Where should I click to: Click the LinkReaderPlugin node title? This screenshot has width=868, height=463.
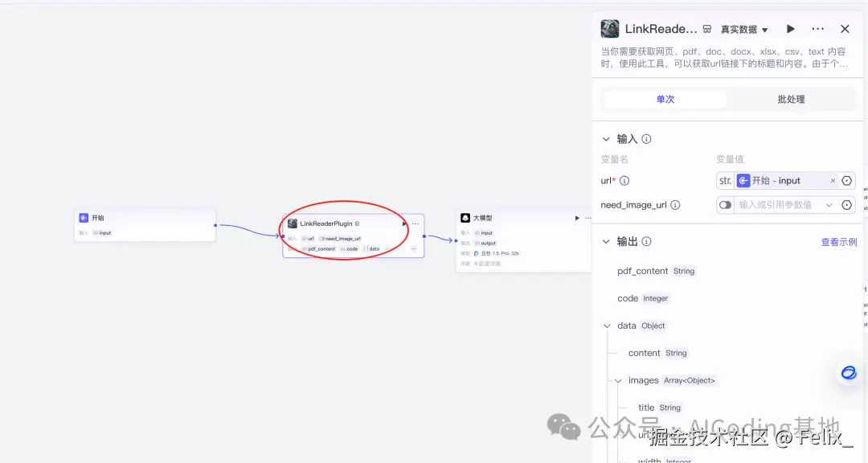coord(326,223)
